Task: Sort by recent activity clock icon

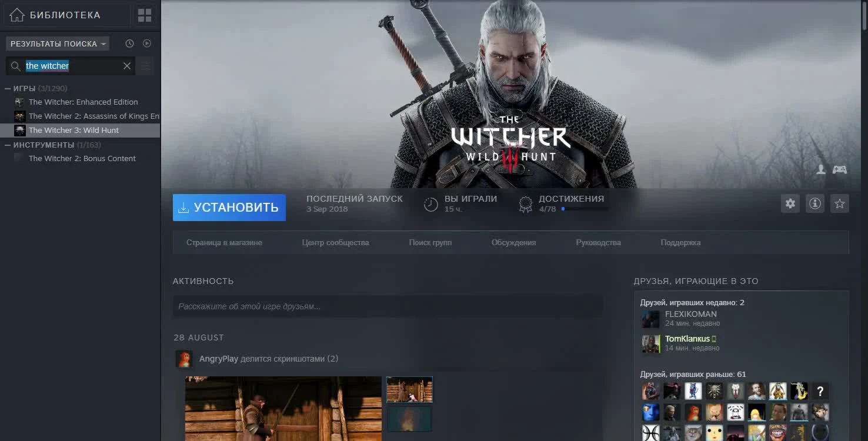Action: pyautogui.click(x=129, y=44)
